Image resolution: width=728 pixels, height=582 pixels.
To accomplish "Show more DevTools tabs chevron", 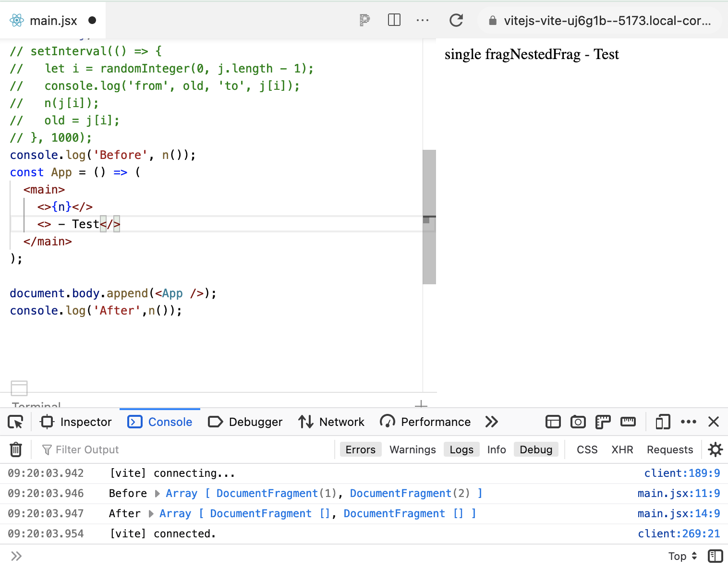I will pyautogui.click(x=492, y=422).
